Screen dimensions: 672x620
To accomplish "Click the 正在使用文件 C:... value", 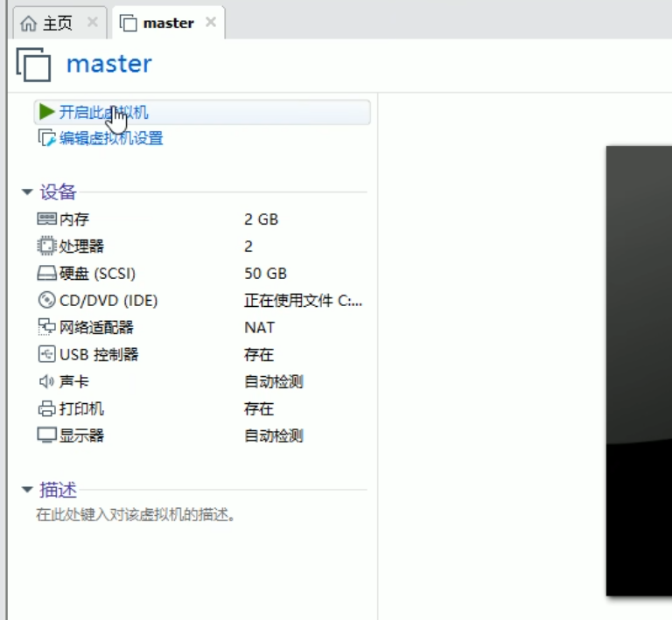I will click(304, 301).
